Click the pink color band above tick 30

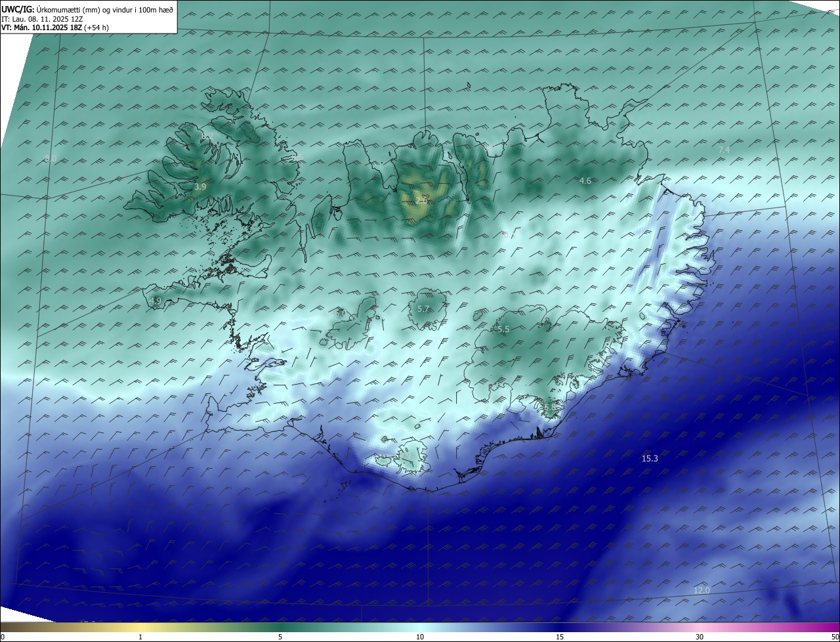pos(700,627)
